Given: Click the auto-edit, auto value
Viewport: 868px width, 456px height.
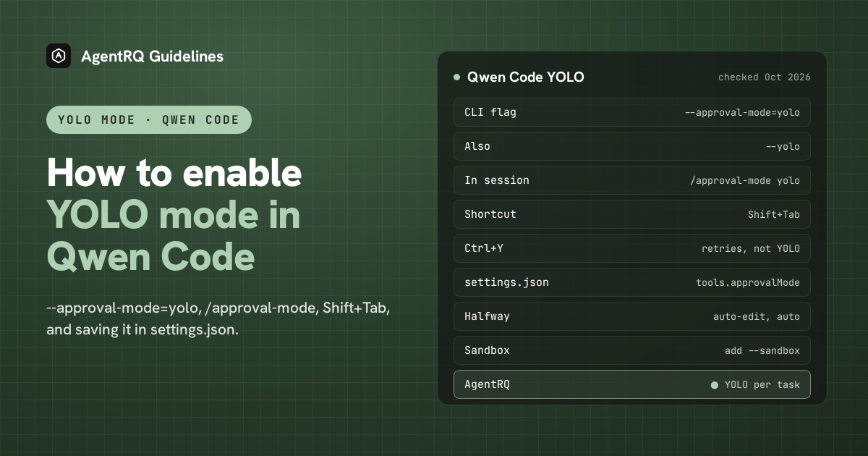Looking at the screenshot, I should 757,316.
